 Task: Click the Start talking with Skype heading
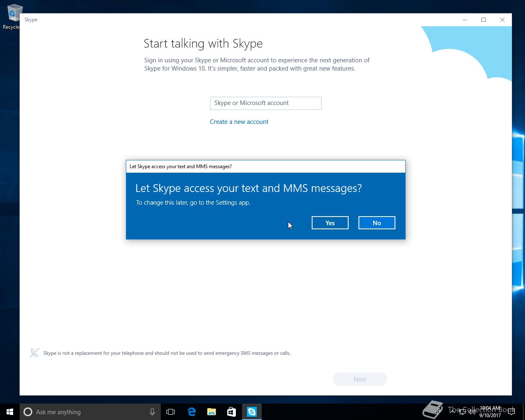click(x=203, y=43)
